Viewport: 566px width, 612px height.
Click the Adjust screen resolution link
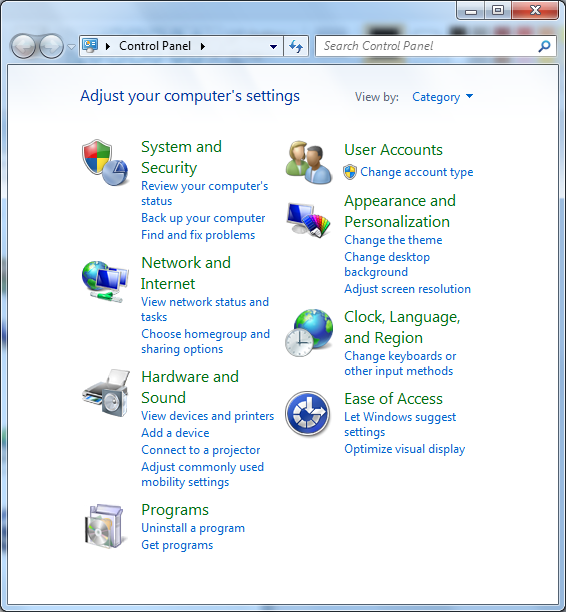[407, 289]
